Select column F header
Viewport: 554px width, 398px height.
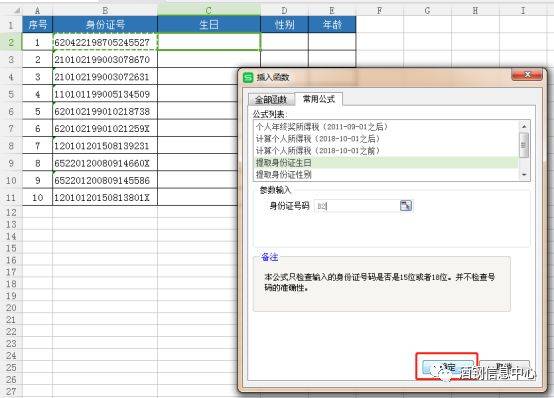[379, 11]
